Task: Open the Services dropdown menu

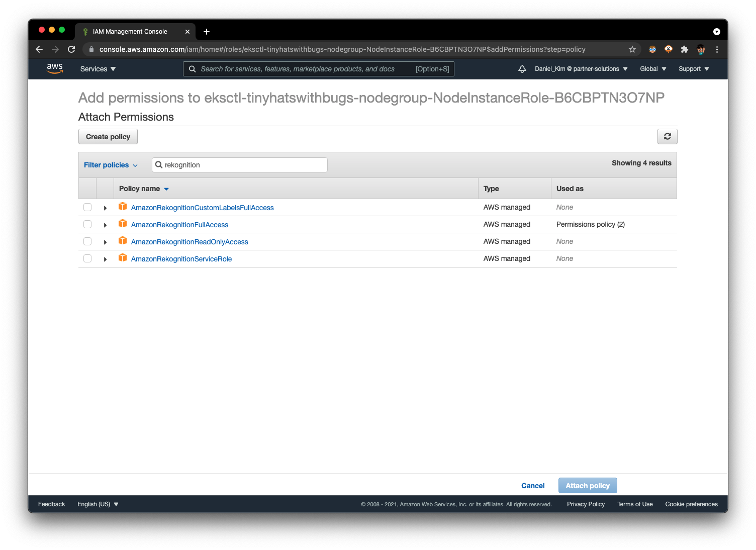Action: 98,69
